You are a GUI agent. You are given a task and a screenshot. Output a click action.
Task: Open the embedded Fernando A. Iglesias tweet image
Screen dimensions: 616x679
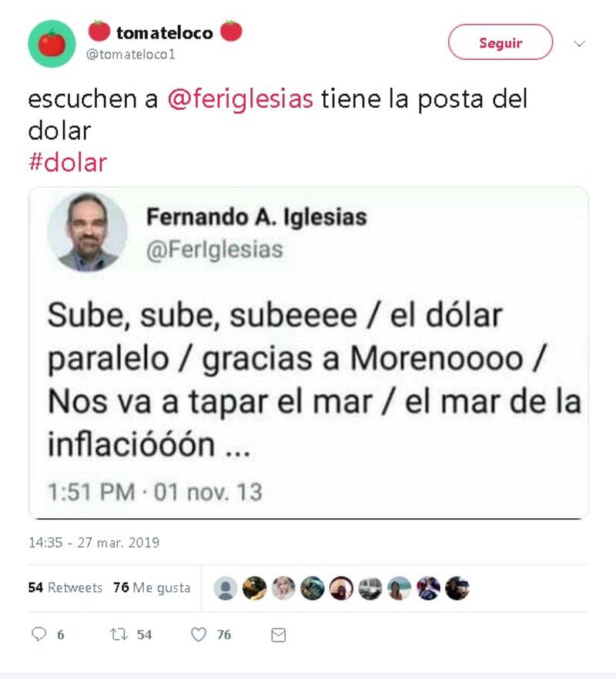pos(309,353)
